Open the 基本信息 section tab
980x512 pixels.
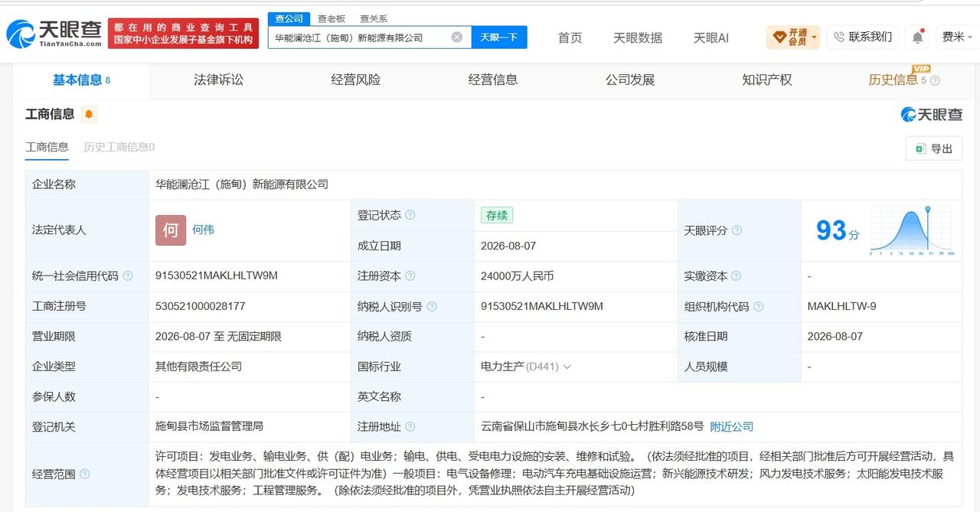point(81,80)
